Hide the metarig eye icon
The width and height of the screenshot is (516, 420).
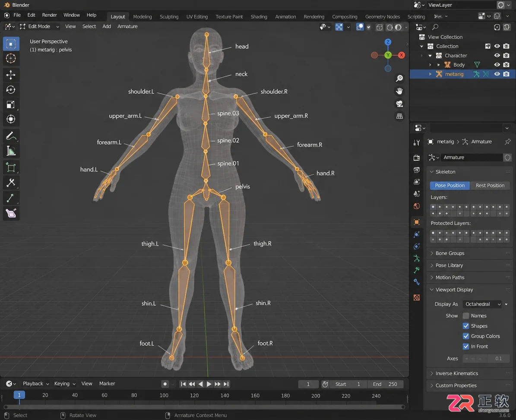(x=497, y=74)
